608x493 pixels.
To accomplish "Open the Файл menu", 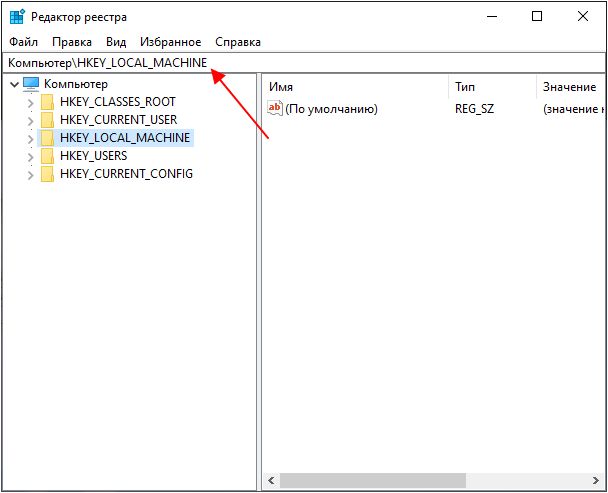I will point(24,42).
